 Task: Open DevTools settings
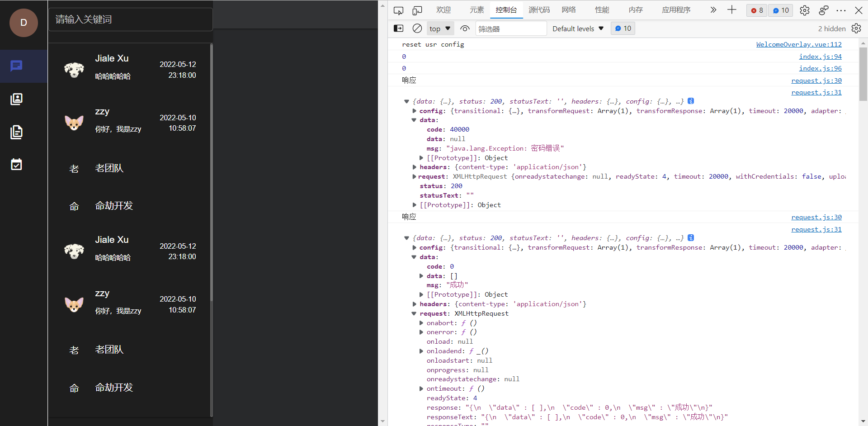805,10
